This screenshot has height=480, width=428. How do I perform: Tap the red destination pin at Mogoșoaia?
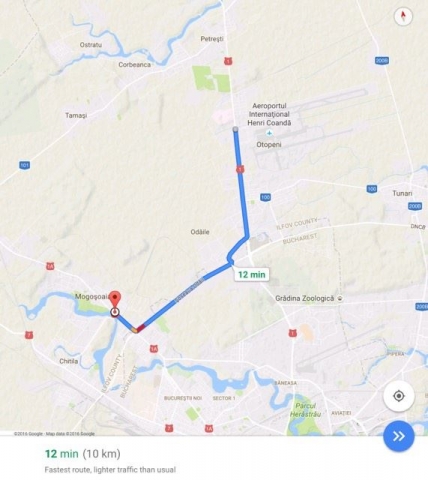(115, 299)
